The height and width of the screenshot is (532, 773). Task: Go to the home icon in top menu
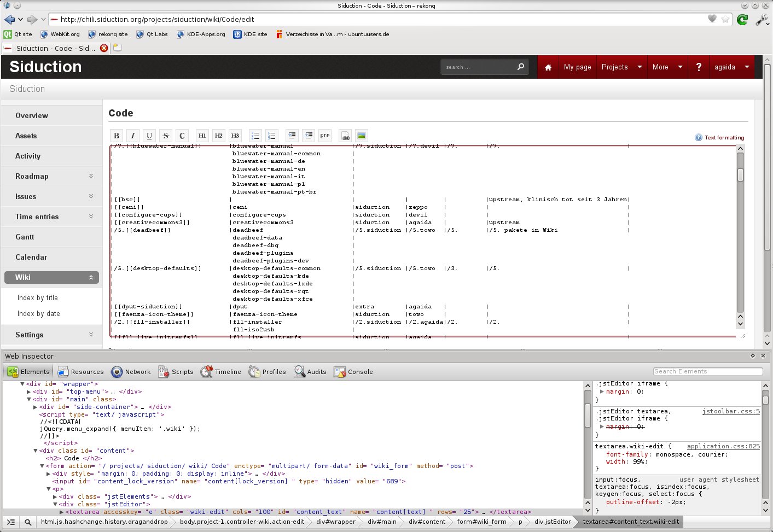(548, 67)
